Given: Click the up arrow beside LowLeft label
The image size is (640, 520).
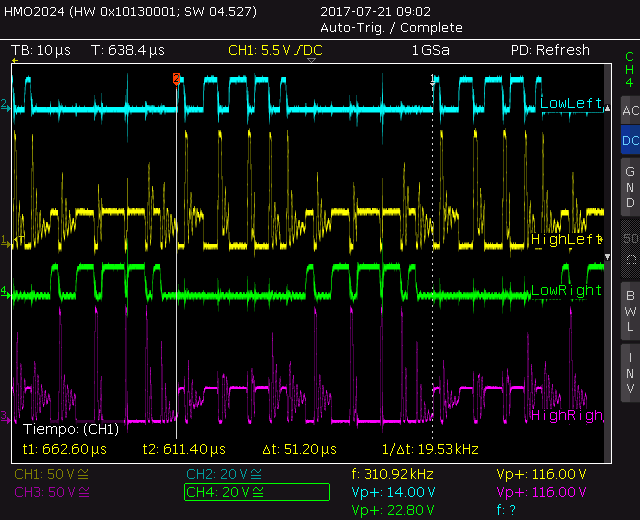Looking at the screenshot, I should 607,108.
